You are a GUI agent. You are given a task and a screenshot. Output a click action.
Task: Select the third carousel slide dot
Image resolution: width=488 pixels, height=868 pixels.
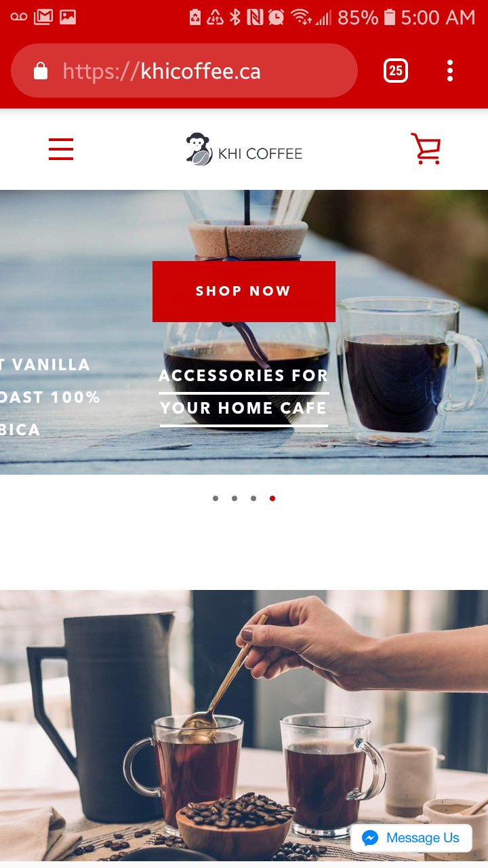coord(253,498)
